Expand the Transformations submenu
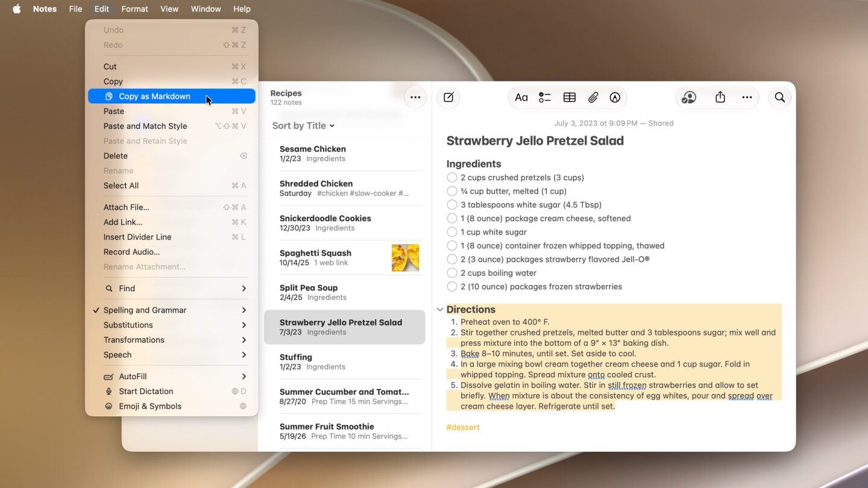This screenshot has width=868, height=488. pos(244,340)
